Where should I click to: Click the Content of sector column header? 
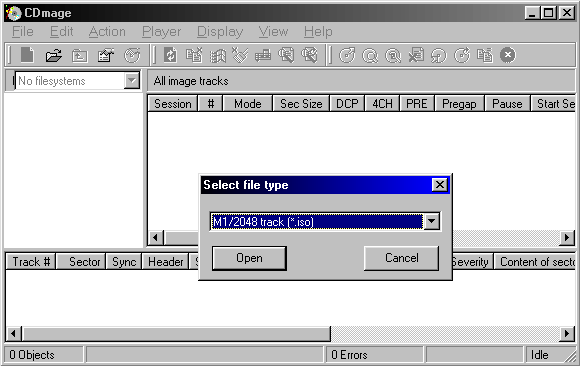pos(535,262)
